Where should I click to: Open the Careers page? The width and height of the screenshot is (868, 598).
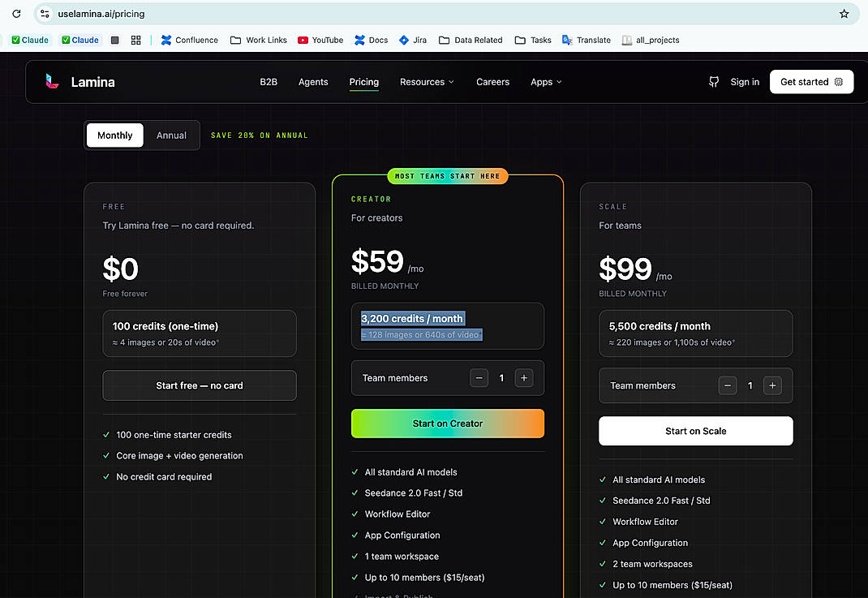click(x=492, y=82)
